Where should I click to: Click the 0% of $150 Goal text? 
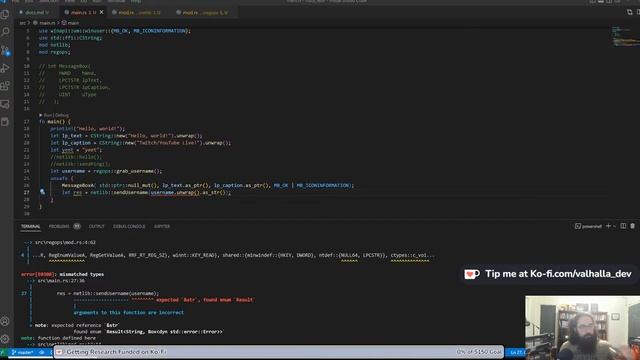(479, 352)
